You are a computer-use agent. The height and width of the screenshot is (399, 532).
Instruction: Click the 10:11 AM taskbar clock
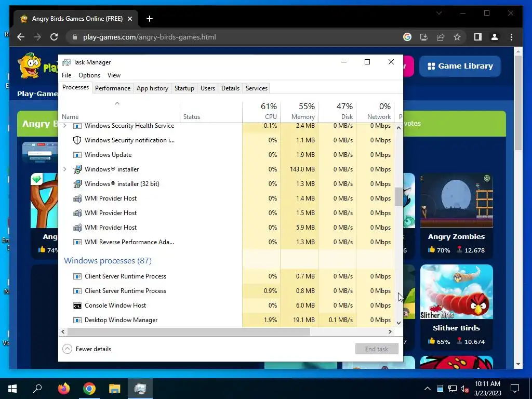pos(487,384)
